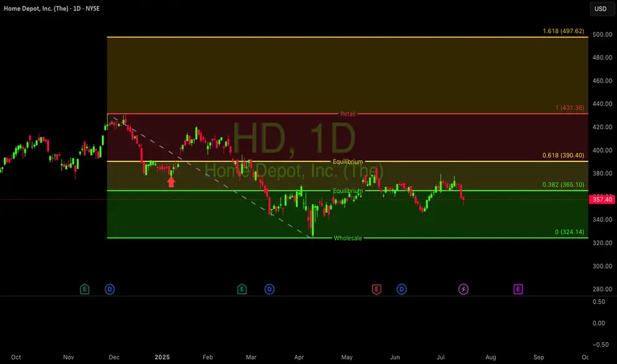The height and width of the screenshot is (364, 617).
Task: Click the 320.00 price axis value
Action: [602, 243]
